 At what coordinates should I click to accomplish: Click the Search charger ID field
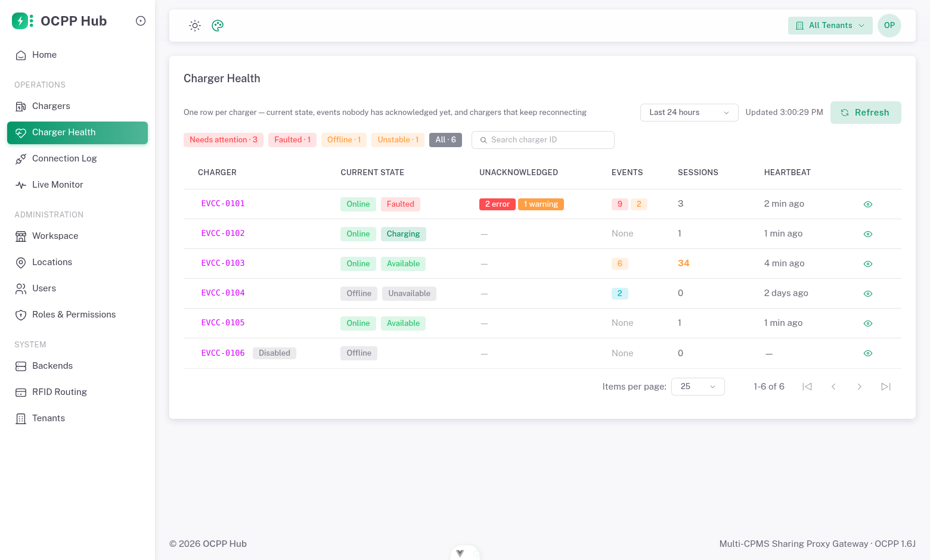pos(543,140)
